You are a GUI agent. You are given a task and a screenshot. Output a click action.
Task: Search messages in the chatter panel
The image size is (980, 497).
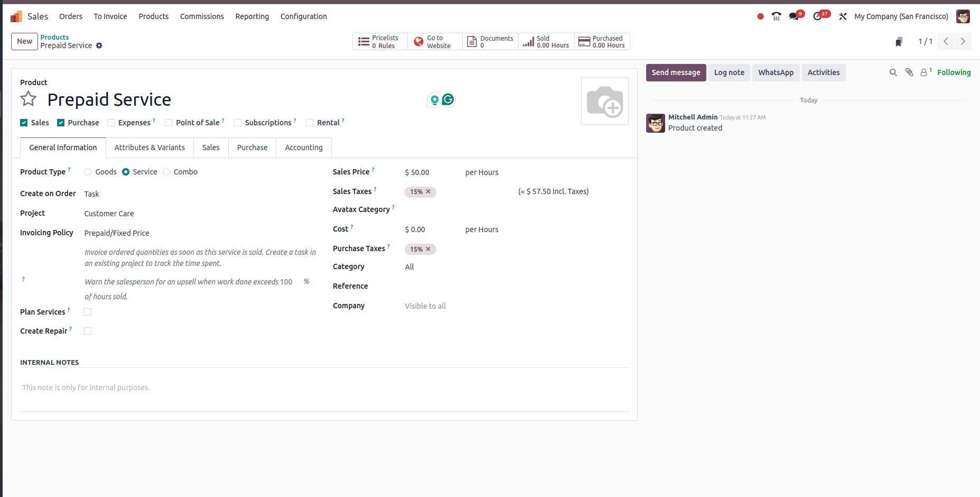[x=893, y=72]
